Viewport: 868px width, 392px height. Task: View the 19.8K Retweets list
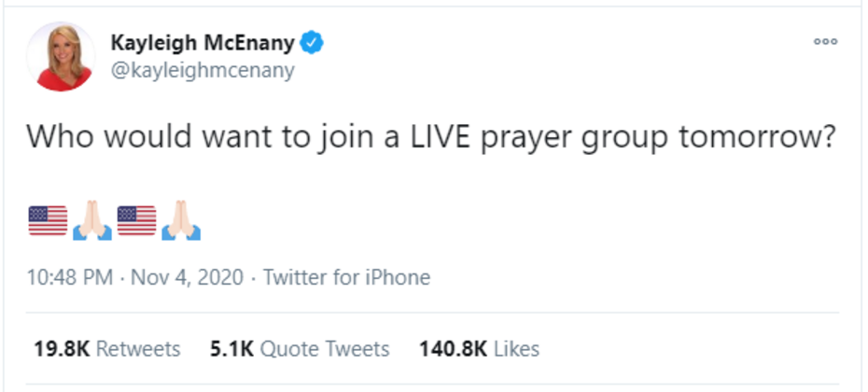(106, 349)
